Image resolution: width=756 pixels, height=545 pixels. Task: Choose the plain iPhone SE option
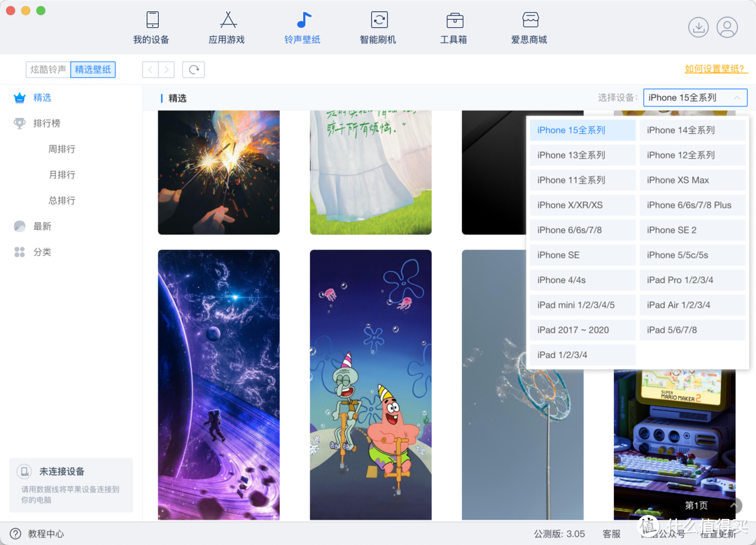[x=582, y=255]
